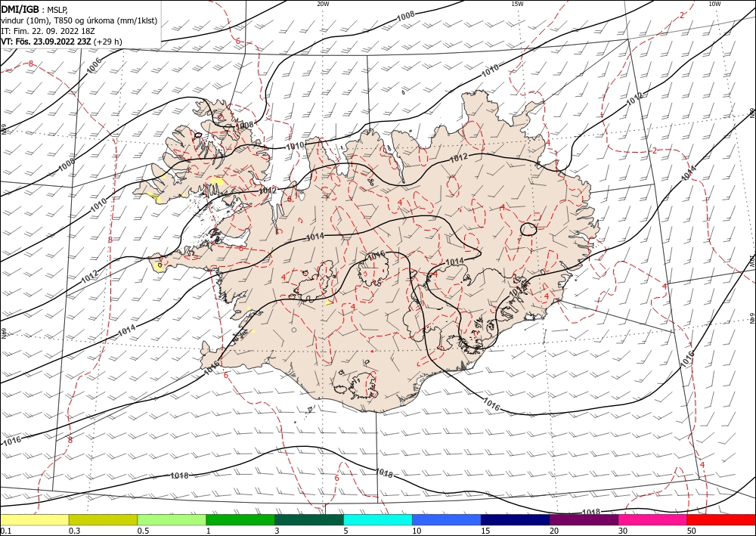
Task: Click the 'DMI/IGB : MSLP,' title text
Action: pos(36,10)
